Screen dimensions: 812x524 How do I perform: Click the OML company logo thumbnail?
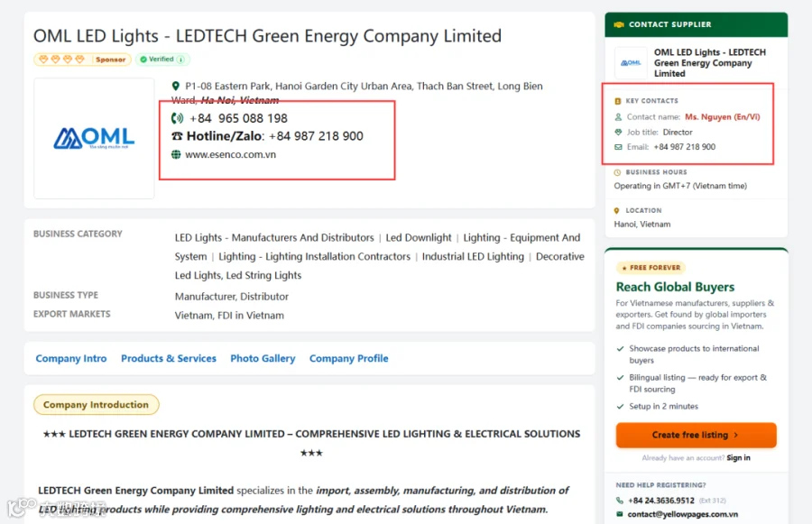(x=94, y=138)
